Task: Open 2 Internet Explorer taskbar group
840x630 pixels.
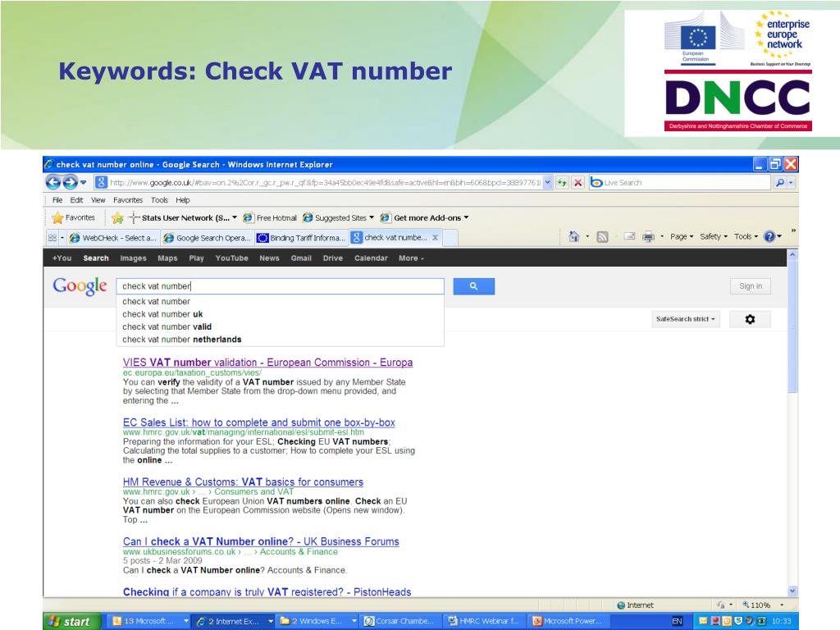Action: click(x=235, y=621)
